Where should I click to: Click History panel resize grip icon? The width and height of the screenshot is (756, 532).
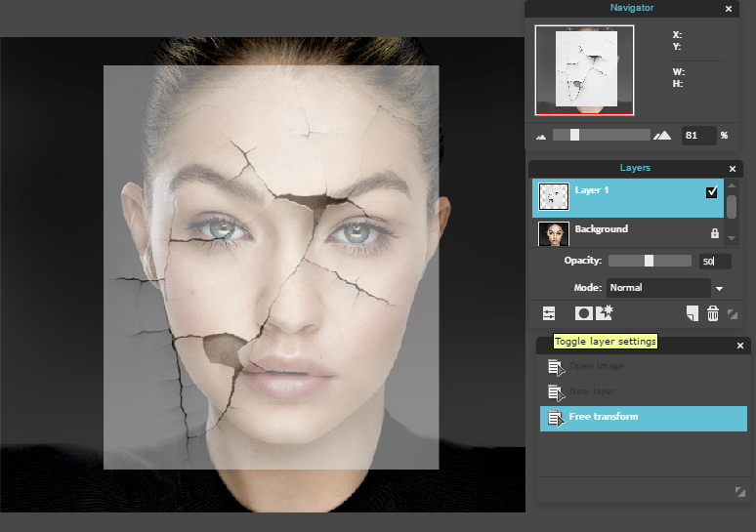(740, 492)
